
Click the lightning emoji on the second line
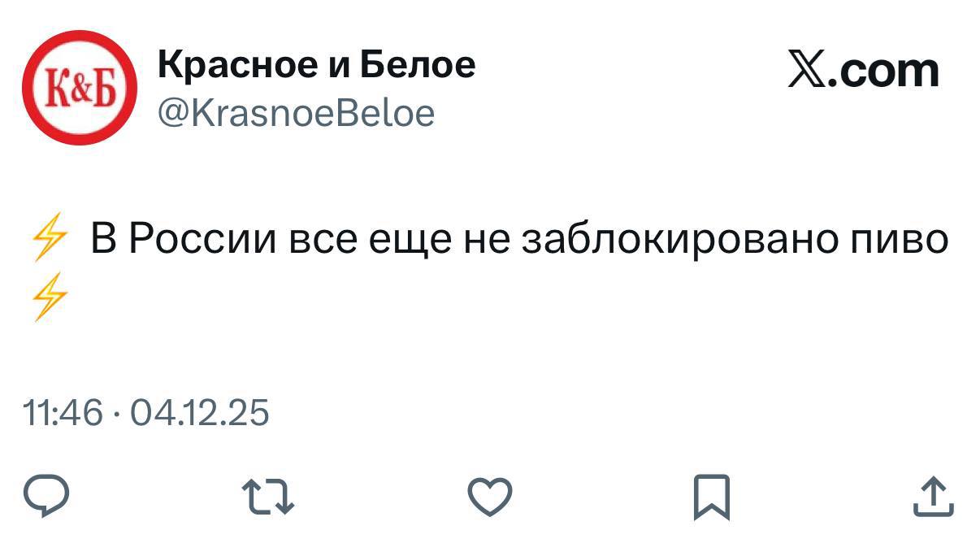(48, 298)
